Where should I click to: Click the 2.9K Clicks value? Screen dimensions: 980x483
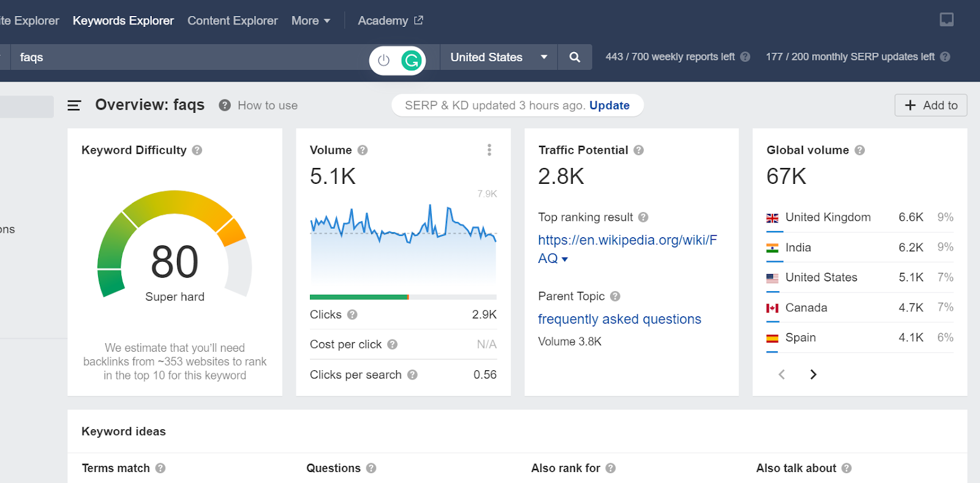click(x=484, y=314)
